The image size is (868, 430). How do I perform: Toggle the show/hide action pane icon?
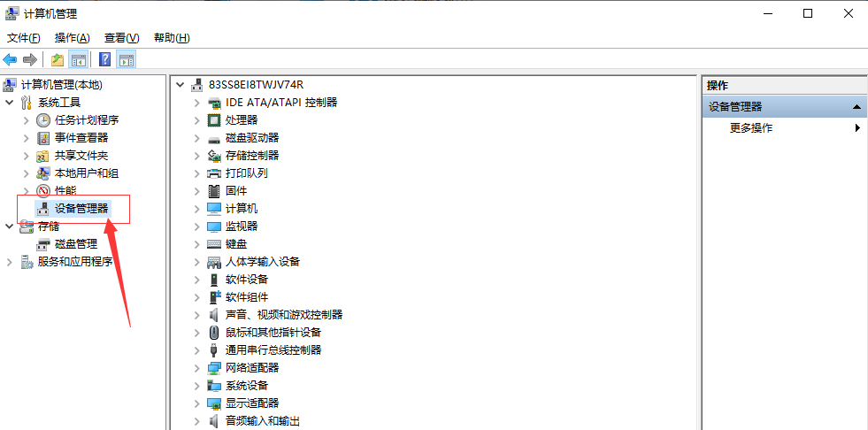coord(127,59)
